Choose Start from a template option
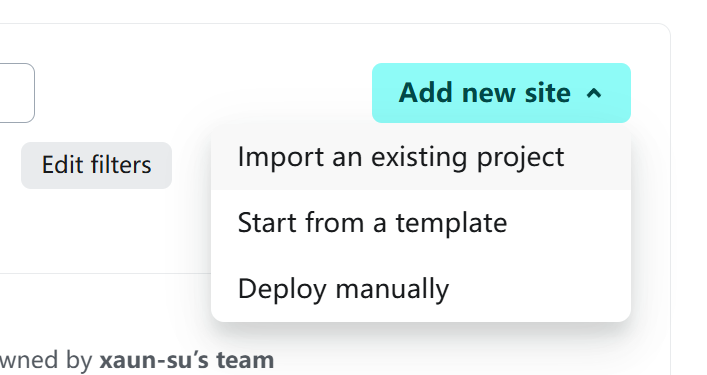707x375 pixels. [421, 223]
